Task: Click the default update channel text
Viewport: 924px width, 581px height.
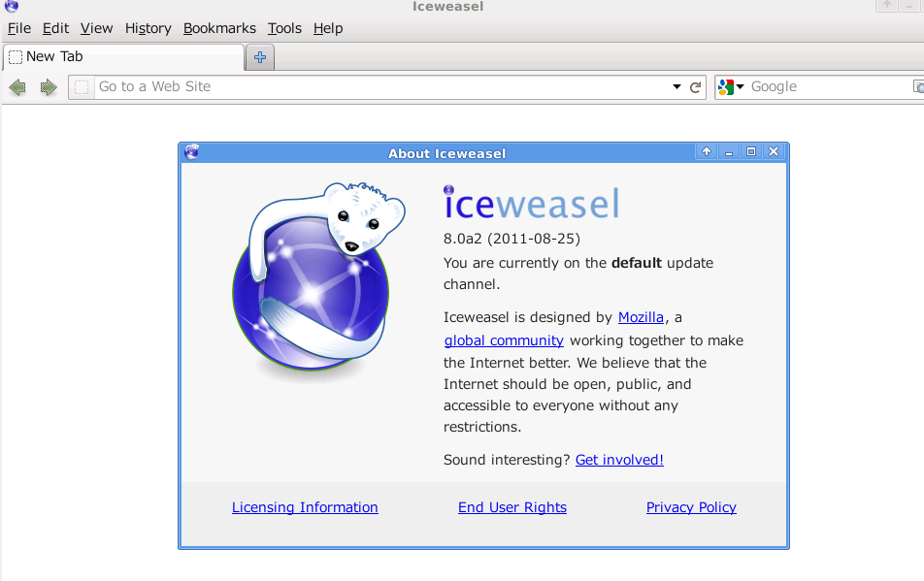Action: click(x=578, y=274)
